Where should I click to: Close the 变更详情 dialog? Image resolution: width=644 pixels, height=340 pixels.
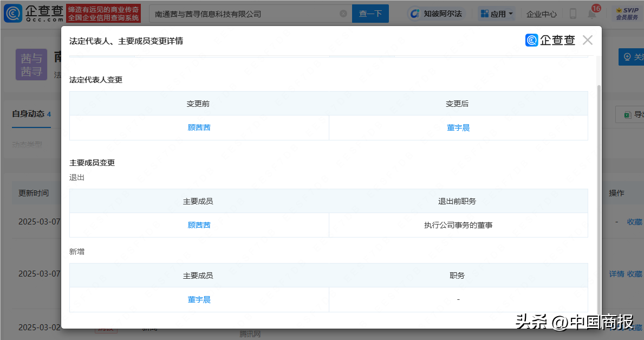pos(588,40)
